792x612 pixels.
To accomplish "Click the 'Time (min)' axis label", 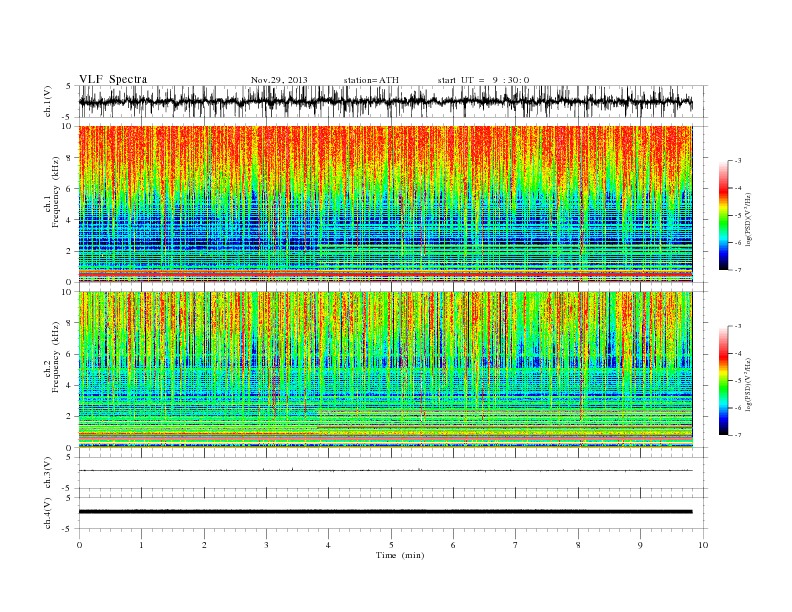I will click(x=400, y=555).
